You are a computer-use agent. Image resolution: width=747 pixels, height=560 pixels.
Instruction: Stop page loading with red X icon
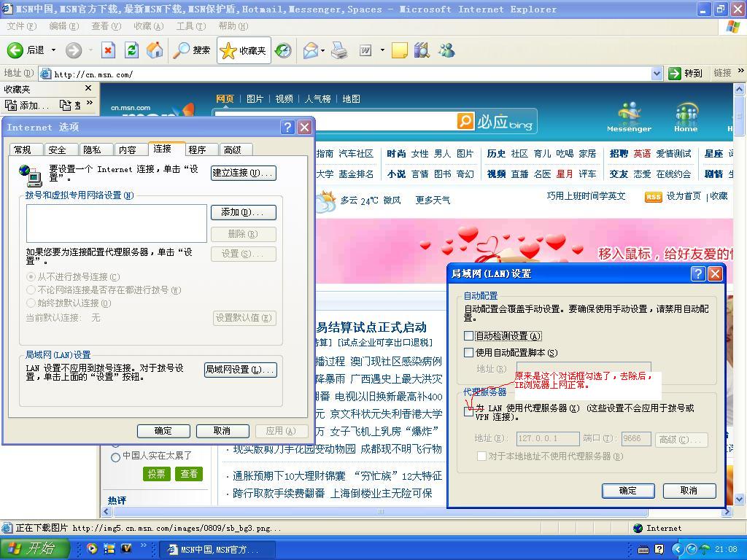pos(109,50)
